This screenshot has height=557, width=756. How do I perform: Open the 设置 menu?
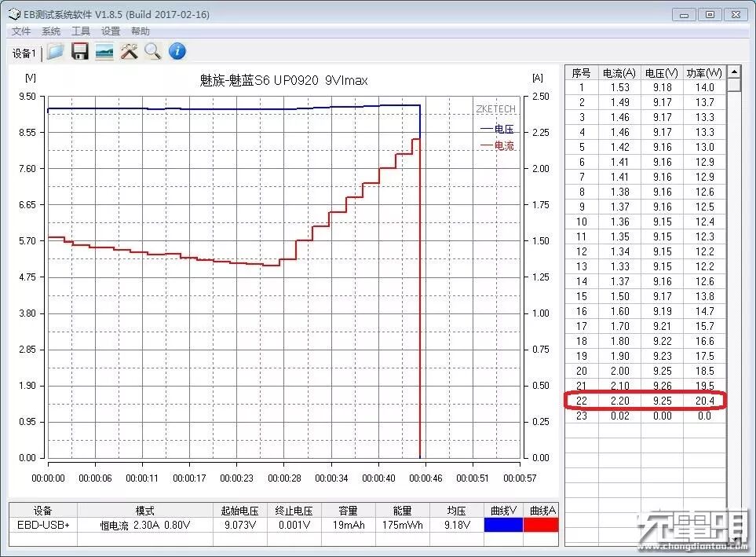111,31
